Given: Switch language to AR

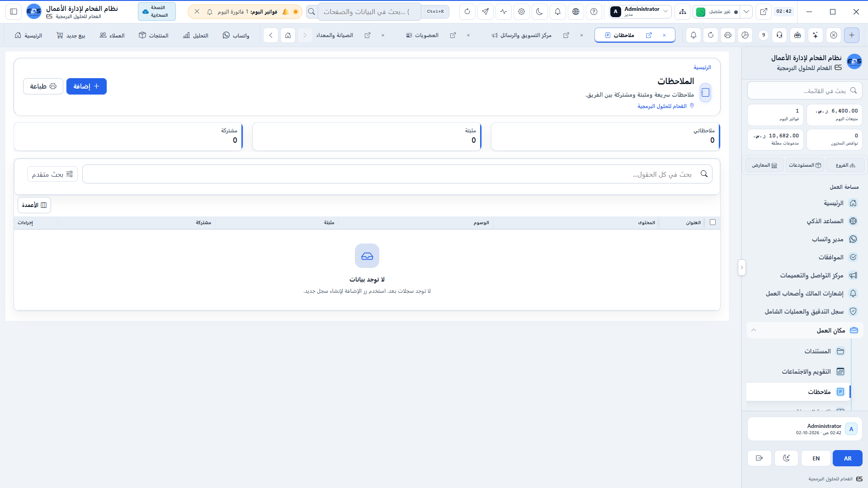Looking at the screenshot, I should pyautogui.click(x=848, y=458).
